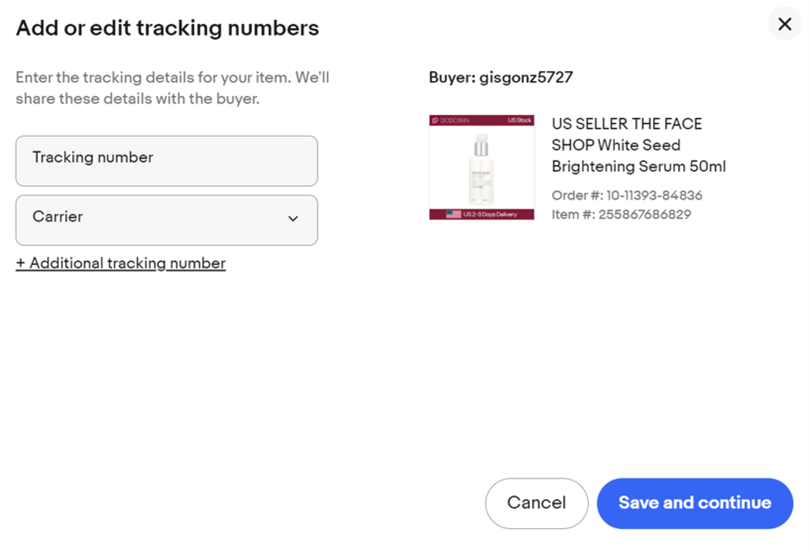Click into the Tracking number field
Image resolution: width=809 pixels, height=558 pixels.
click(x=167, y=161)
